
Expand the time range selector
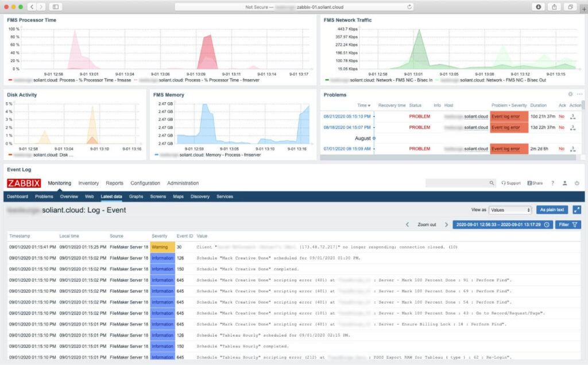point(500,224)
